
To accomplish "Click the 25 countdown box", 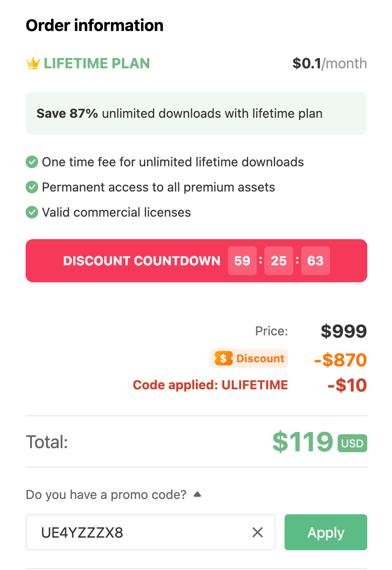I will coord(279,261).
